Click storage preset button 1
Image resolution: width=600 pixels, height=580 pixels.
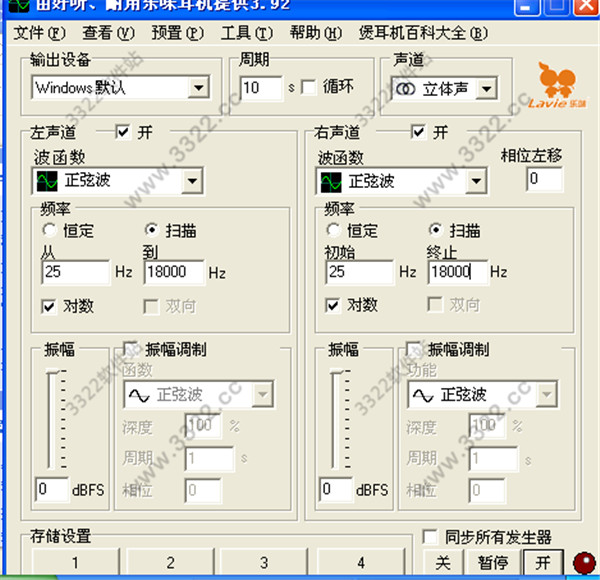[75, 562]
